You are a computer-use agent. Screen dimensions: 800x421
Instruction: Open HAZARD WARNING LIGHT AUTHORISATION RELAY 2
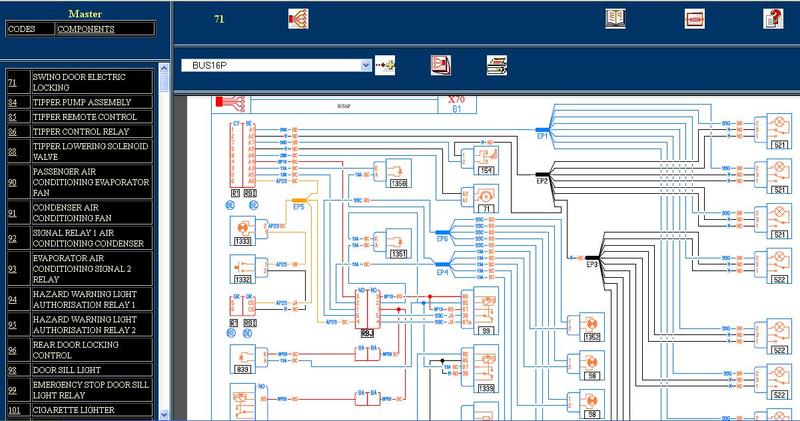point(91,325)
